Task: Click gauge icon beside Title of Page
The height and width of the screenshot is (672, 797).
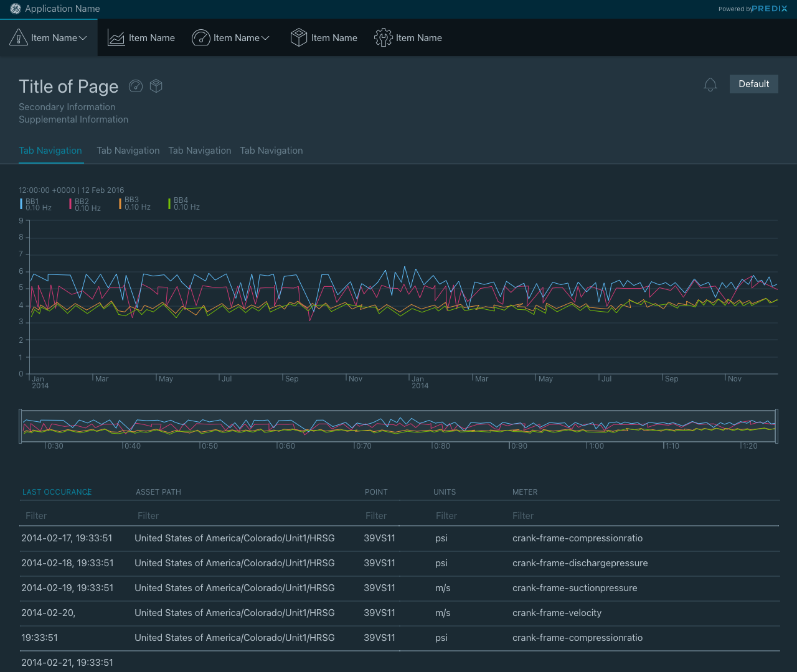Action: pyautogui.click(x=136, y=86)
